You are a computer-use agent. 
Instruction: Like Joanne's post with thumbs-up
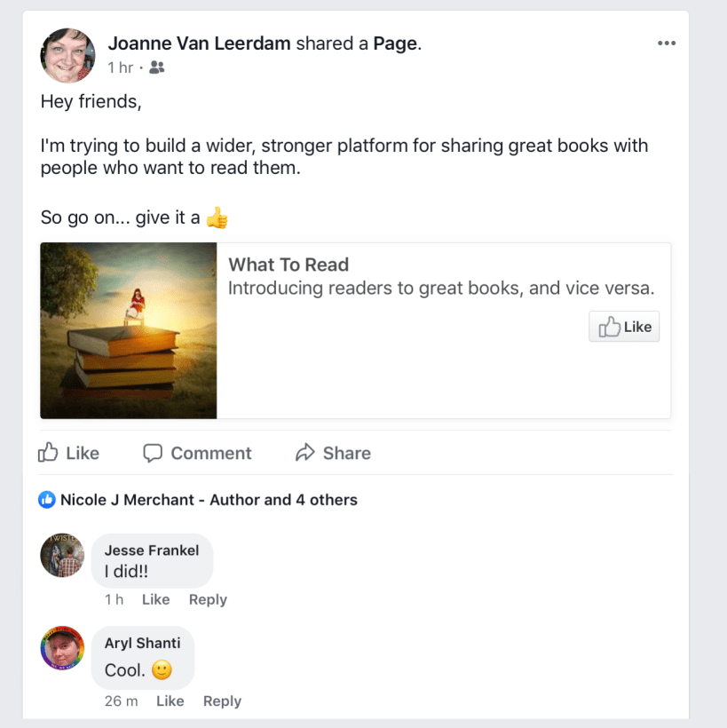click(68, 453)
